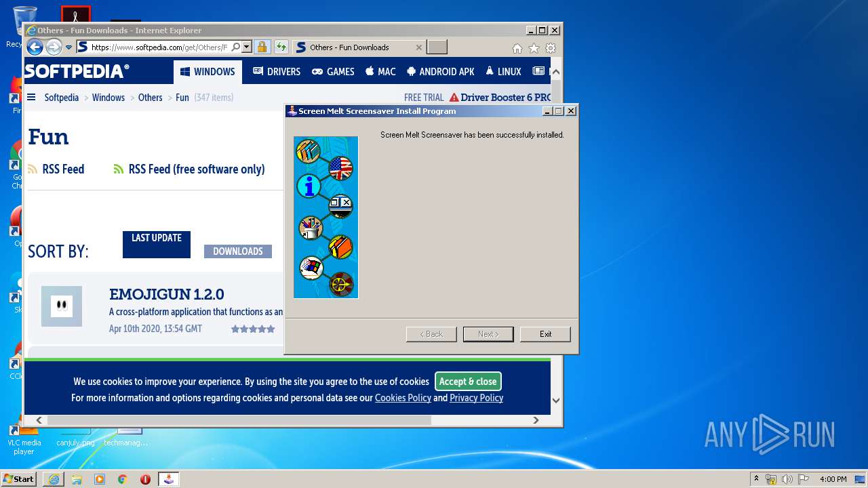Expand the address bar autocomplete dropdown

[x=247, y=47]
